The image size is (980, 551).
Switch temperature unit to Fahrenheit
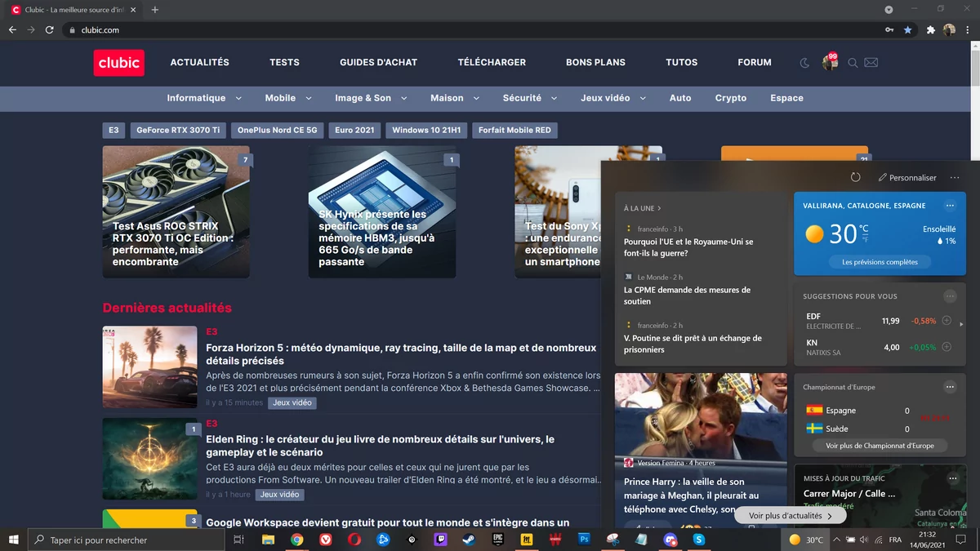click(x=864, y=239)
